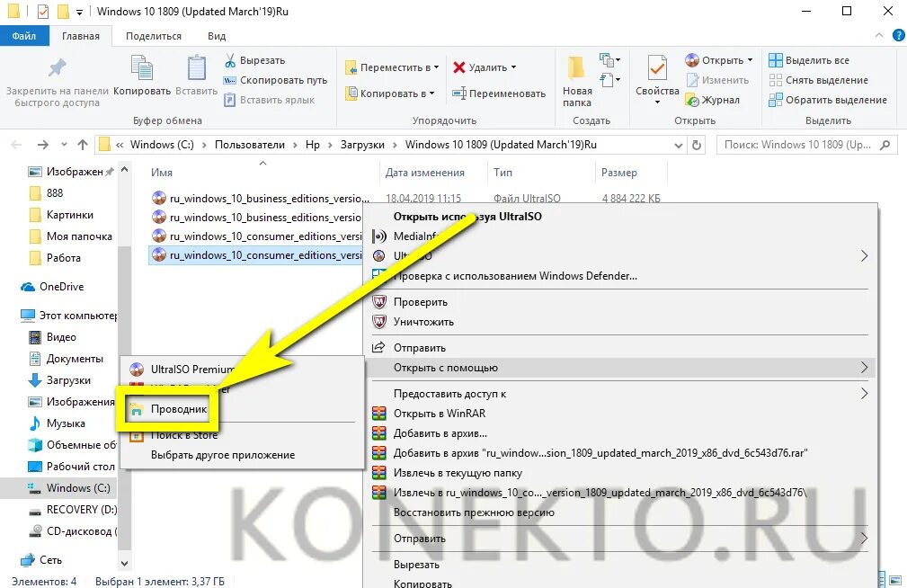Screen dimensions: 907x588
Task: Select folder 888 in navigation pane
Action: click(x=54, y=192)
